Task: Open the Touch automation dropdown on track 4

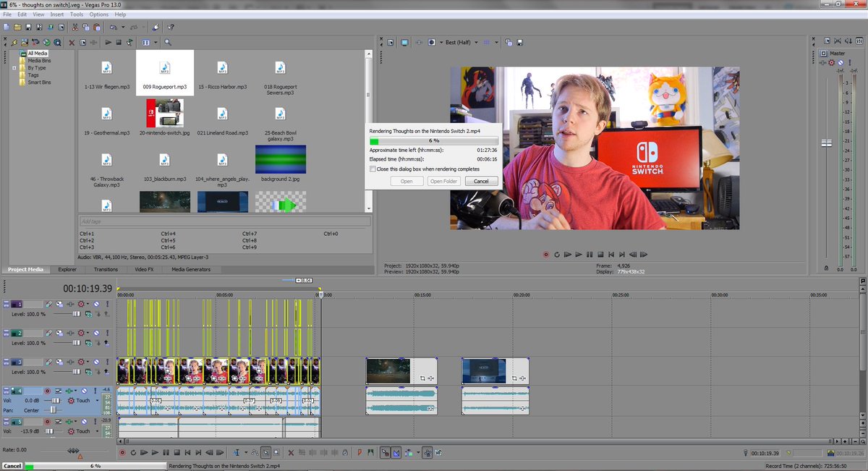Action: (97, 401)
